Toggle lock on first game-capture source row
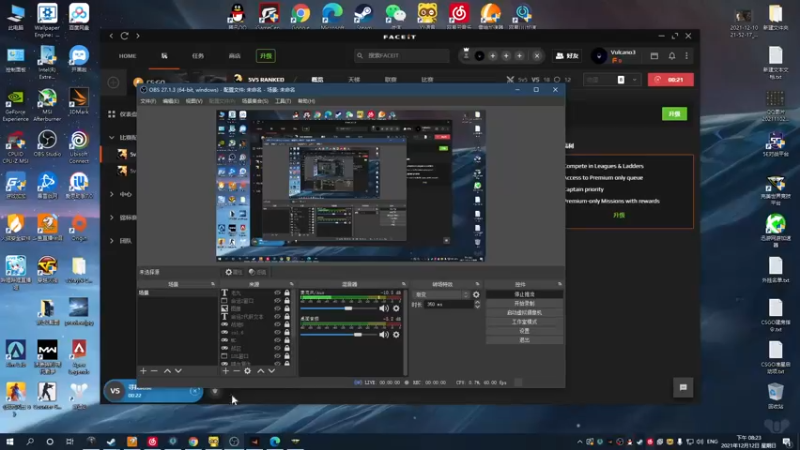800x450 pixels. tap(287, 324)
